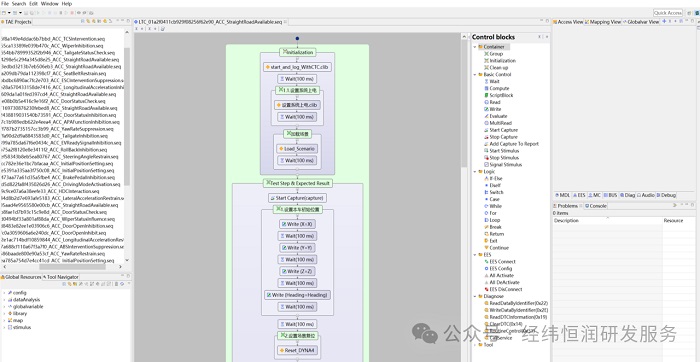Screen dimensions: 700x362
Task: Select the Switch logic block
Action: pos(496,192)
